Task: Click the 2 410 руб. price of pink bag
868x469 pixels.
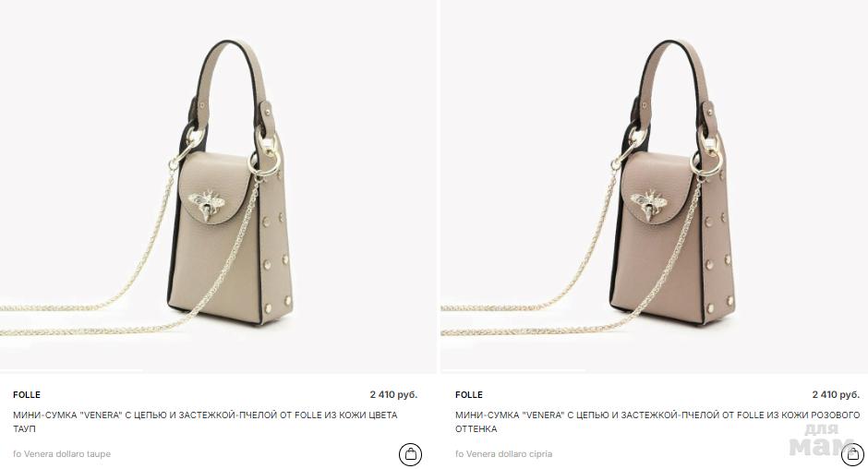Action: pyautogui.click(x=836, y=395)
